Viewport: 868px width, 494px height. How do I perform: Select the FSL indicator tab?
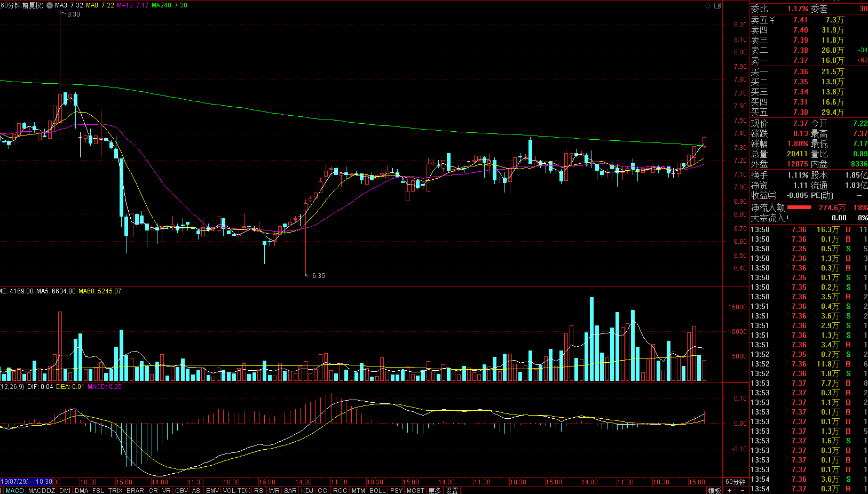point(98,490)
